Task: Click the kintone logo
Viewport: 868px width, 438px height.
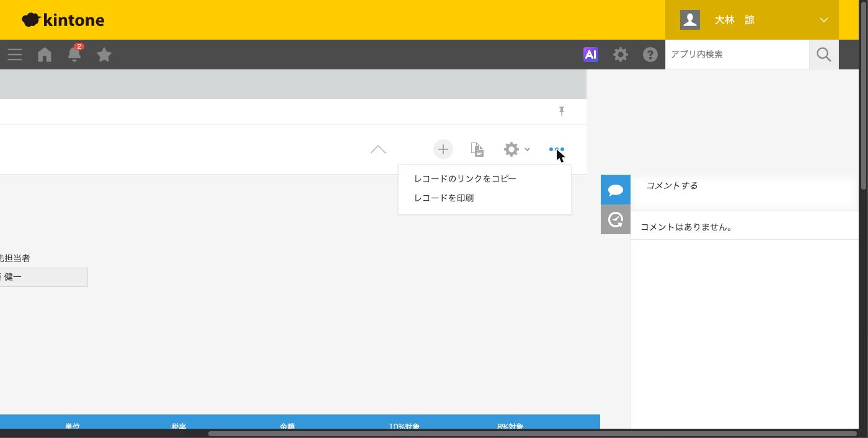Action: click(63, 20)
